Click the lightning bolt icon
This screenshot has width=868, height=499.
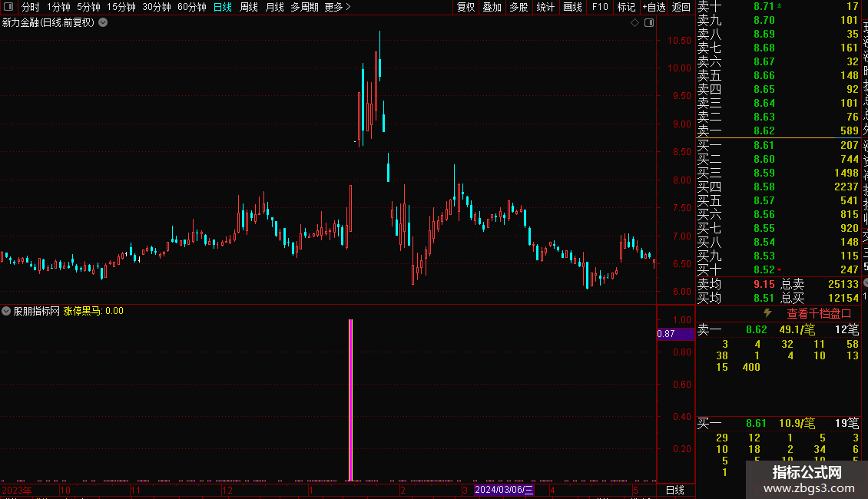(x=768, y=313)
